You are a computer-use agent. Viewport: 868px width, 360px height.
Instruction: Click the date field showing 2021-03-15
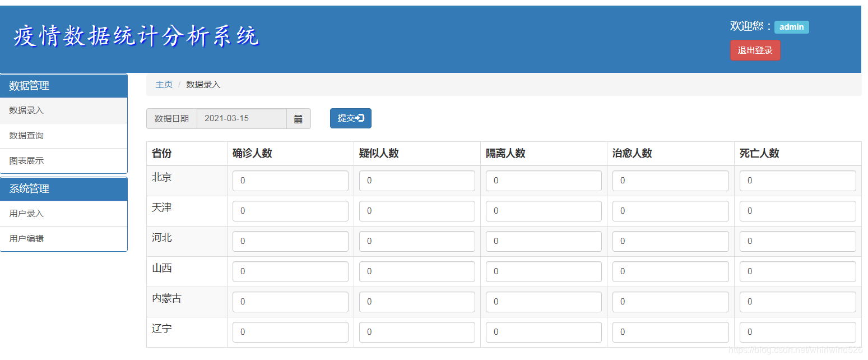tap(242, 119)
